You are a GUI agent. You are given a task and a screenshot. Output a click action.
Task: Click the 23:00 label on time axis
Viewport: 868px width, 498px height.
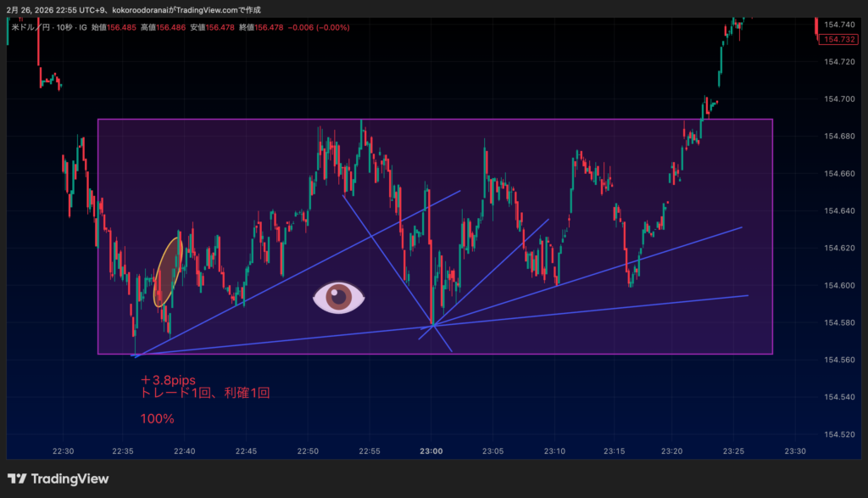point(431,450)
